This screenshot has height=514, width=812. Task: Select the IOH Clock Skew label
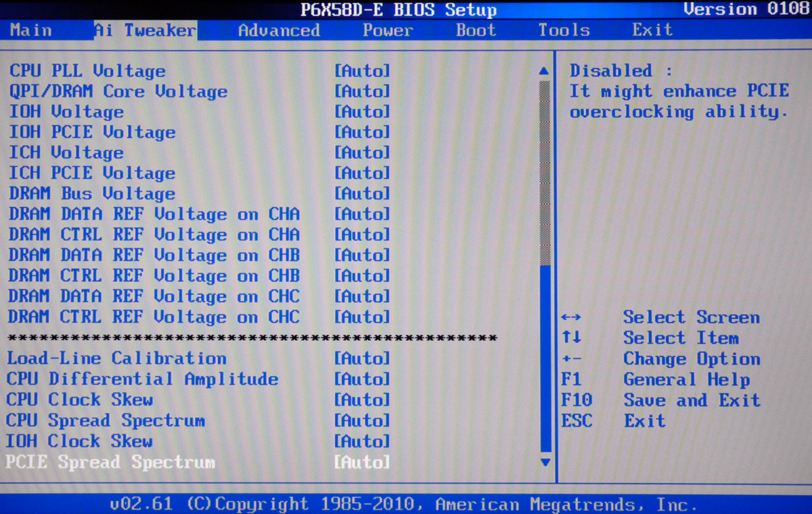pyautogui.click(x=80, y=441)
